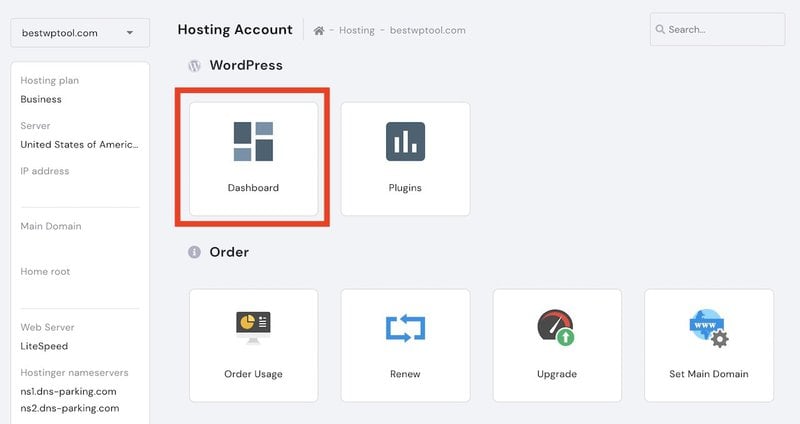This screenshot has width=800, height=424.
Task: Select the Upgrade card label
Action: click(x=557, y=374)
